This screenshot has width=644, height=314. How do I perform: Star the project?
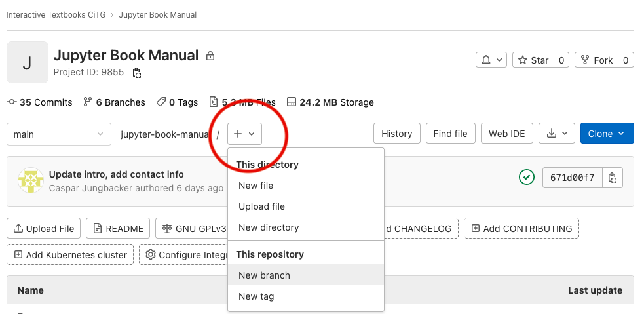pyautogui.click(x=533, y=60)
